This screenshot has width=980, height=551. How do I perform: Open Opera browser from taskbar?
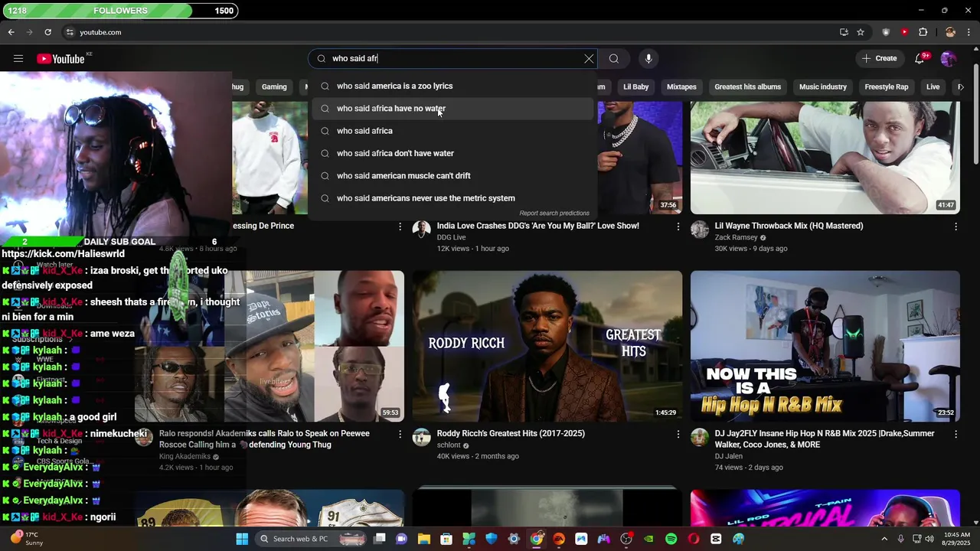694,539
